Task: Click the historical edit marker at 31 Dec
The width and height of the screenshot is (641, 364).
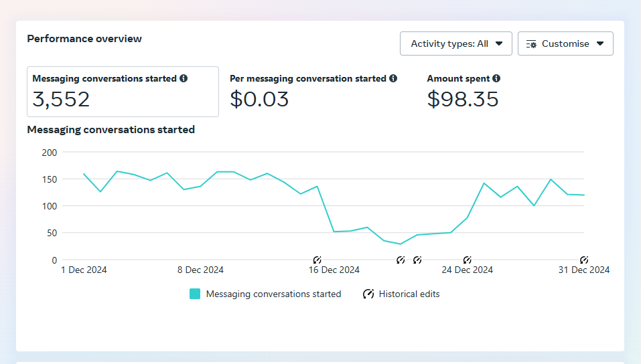Action: [x=584, y=260]
